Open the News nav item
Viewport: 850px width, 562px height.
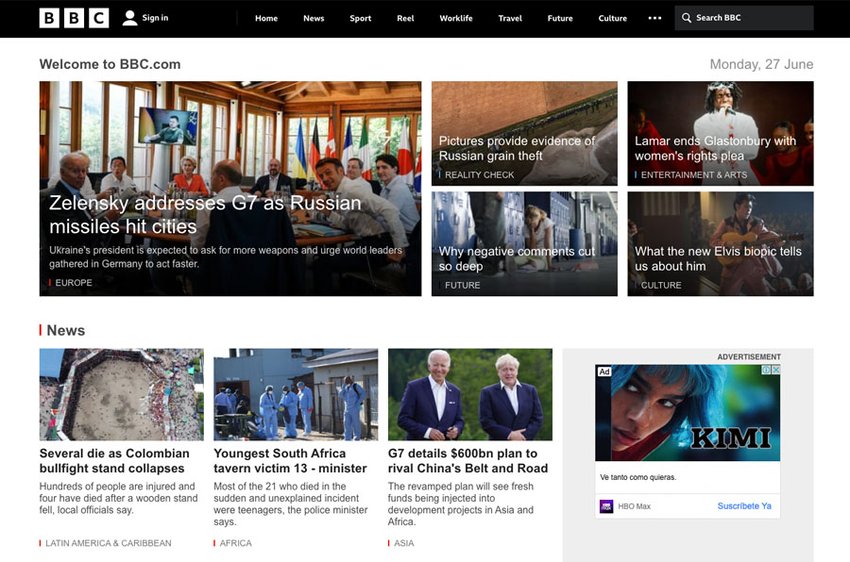(314, 18)
